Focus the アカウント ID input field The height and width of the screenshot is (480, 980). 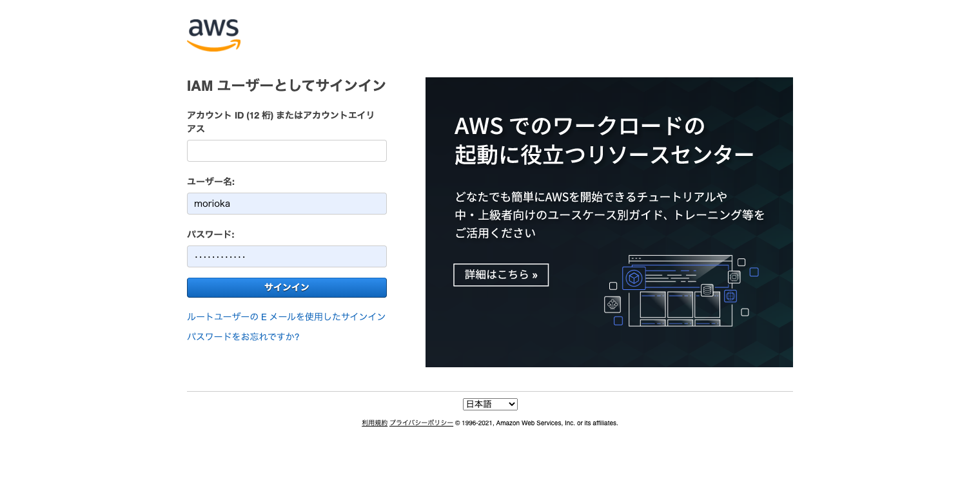coord(287,151)
